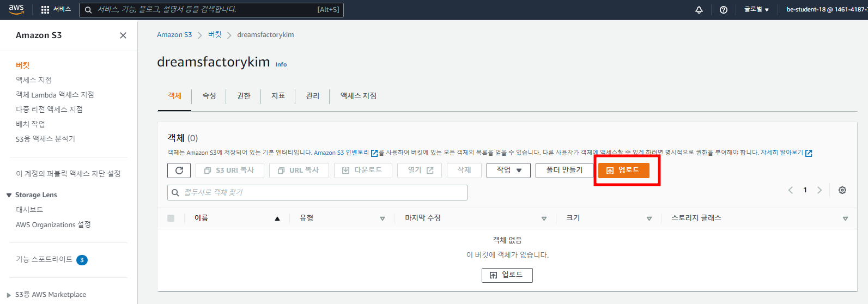
Task: Sort by 스토리지 클래스 column arrow
Action: (x=845, y=218)
